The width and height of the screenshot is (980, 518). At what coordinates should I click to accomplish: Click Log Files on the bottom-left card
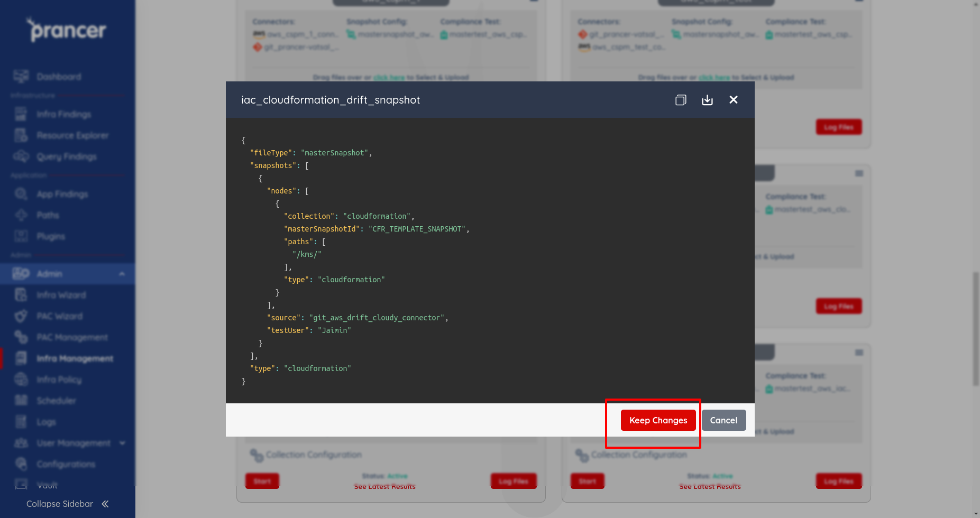(514, 481)
